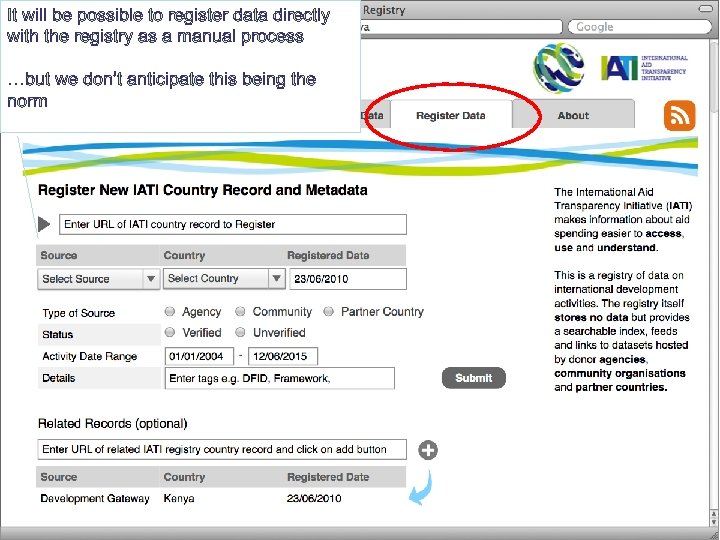Click the Register New IATI Country Record heading
This screenshot has width=720, height=540.
coord(202,190)
